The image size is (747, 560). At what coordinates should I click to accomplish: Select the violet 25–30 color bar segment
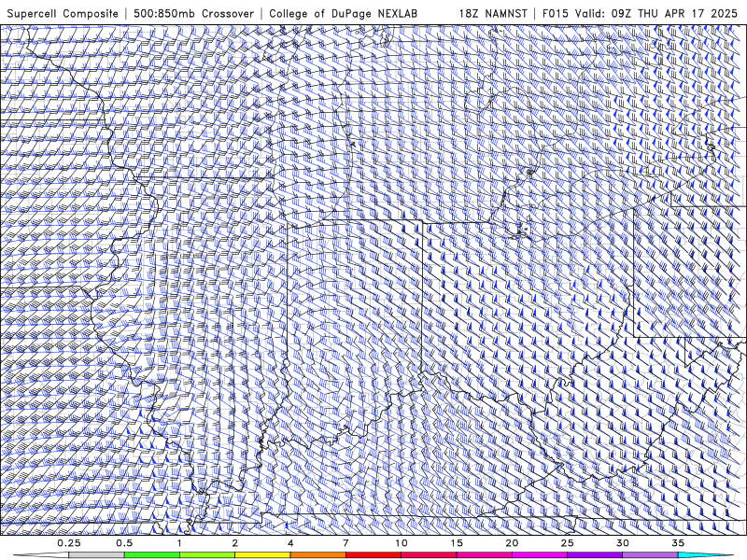595,555
